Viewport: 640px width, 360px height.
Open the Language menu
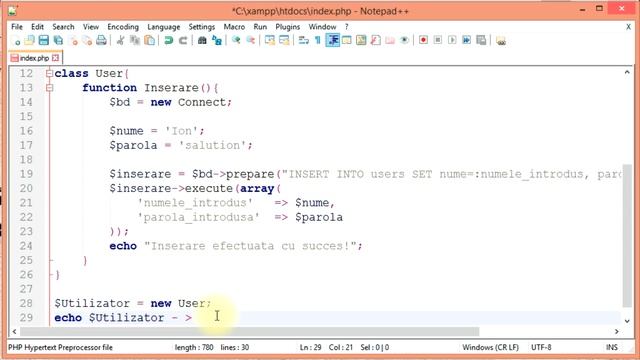pos(164,27)
